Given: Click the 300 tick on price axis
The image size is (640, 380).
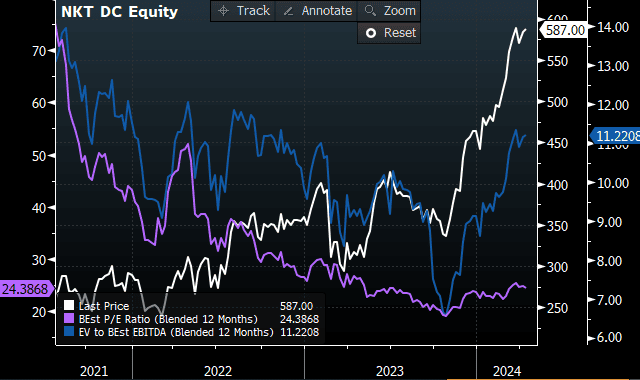Looking at the screenshot, I should (558, 267).
